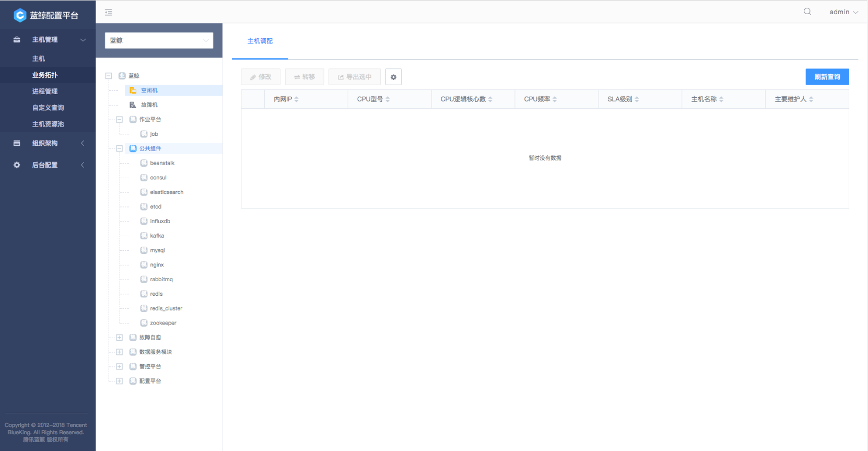The image size is (868, 451).
Task: Sort by the SLA级别 column
Action: coord(637,99)
